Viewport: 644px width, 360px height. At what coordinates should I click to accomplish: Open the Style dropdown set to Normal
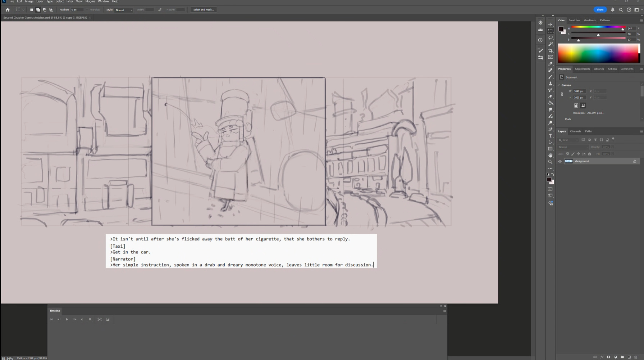(x=124, y=10)
